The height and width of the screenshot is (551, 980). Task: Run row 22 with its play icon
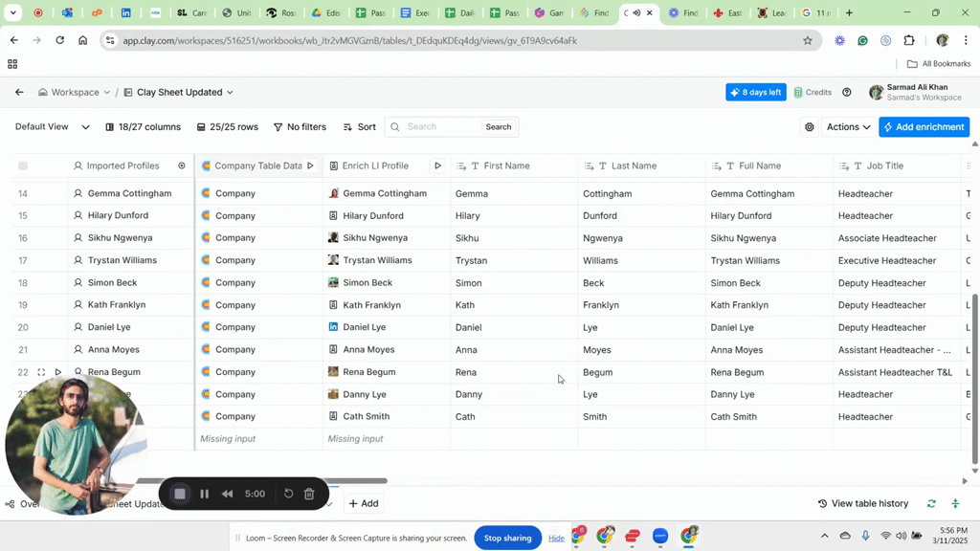(x=58, y=372)
